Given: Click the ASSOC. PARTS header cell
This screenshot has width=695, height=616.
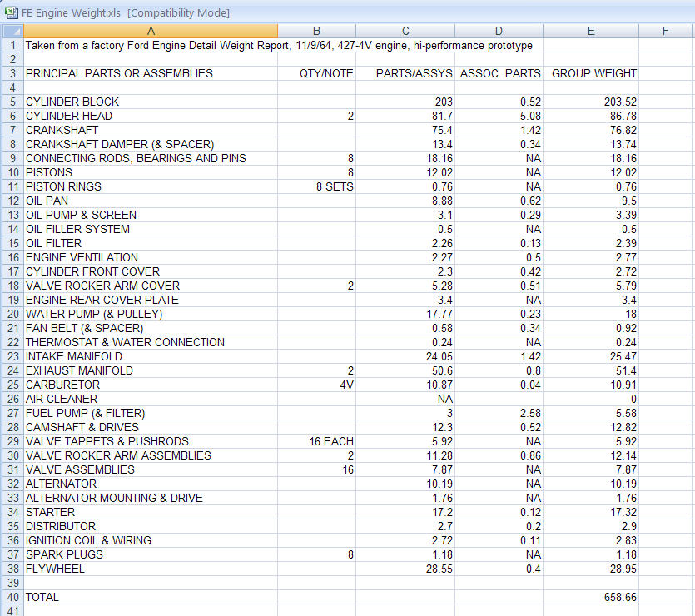Looking at the screenshot, I should (499, 73).
